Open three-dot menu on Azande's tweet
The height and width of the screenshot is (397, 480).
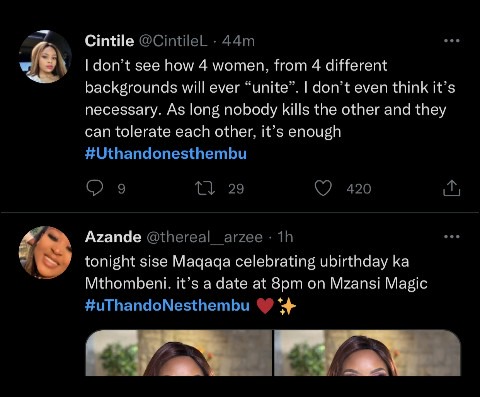pyautogui.click(x=452, y=237)
